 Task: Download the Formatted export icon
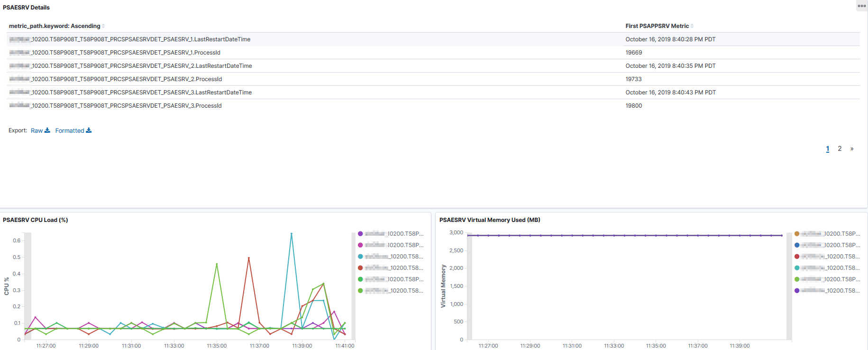[x=89, y=130]
